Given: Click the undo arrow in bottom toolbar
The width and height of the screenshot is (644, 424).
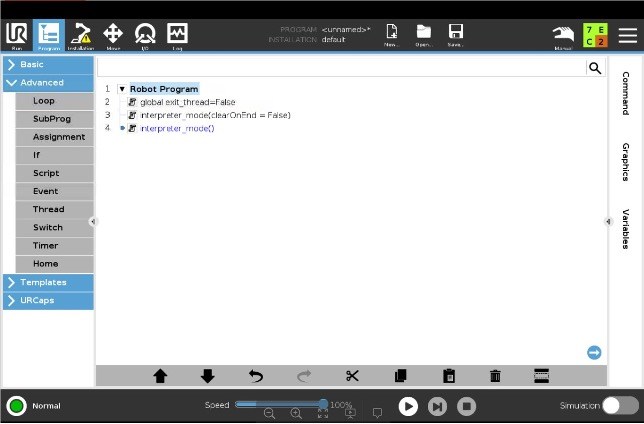Looking at the screenshot, I should [x=256, y=376].
